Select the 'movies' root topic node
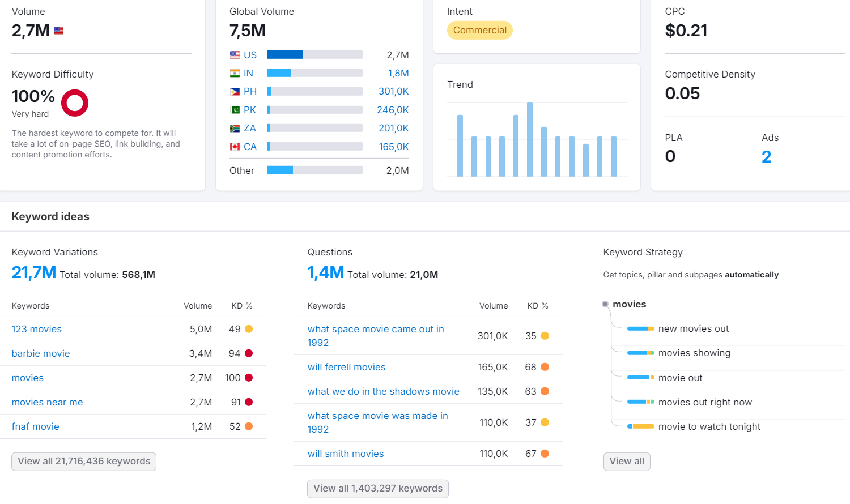 [629, 304]
